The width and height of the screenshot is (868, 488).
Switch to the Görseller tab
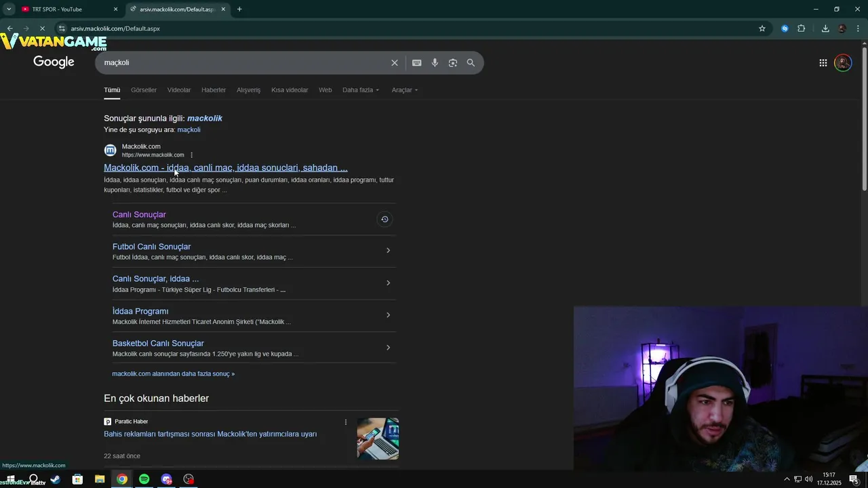[144, 90]
